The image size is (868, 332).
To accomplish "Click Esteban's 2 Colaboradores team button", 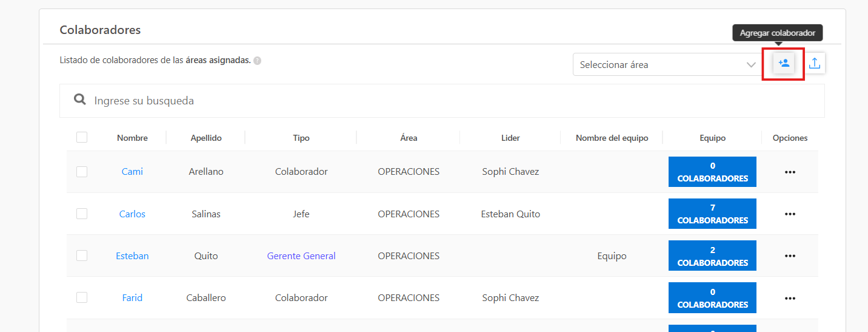I will [x=712, y=256].
